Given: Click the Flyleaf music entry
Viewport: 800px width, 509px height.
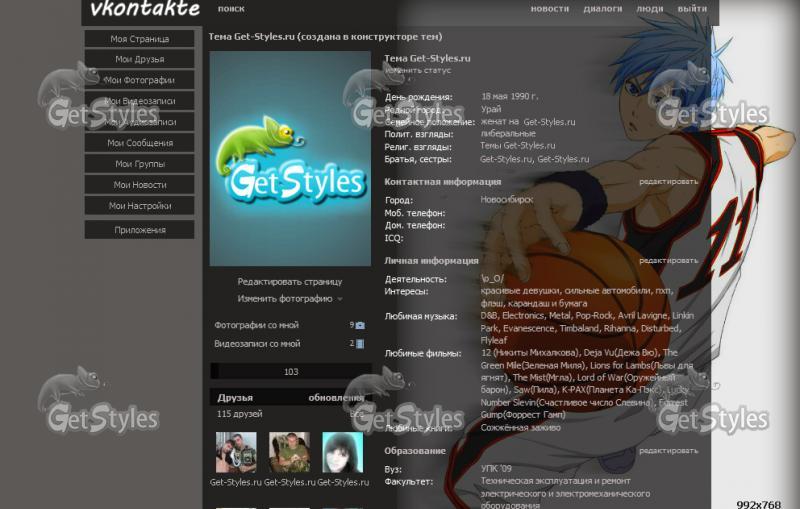Looking at the screenshot, I should 494,340.
